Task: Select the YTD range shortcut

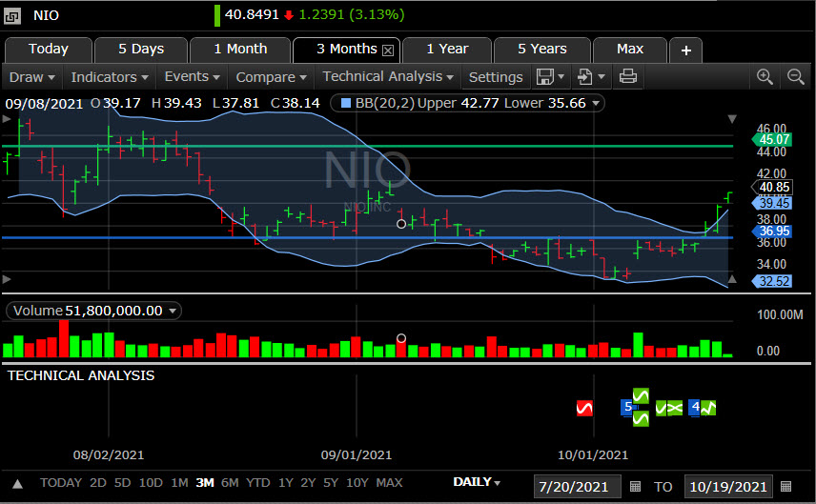Action: pyautogui.click(x=257, y=483)
